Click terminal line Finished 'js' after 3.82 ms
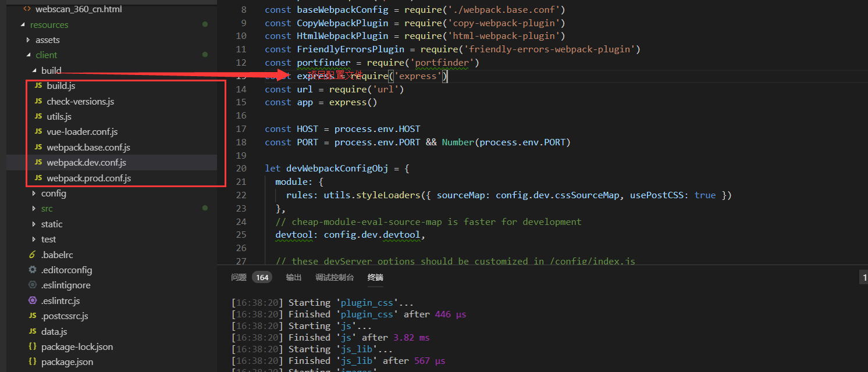This screenshot has width=868, height=372. 330,338
